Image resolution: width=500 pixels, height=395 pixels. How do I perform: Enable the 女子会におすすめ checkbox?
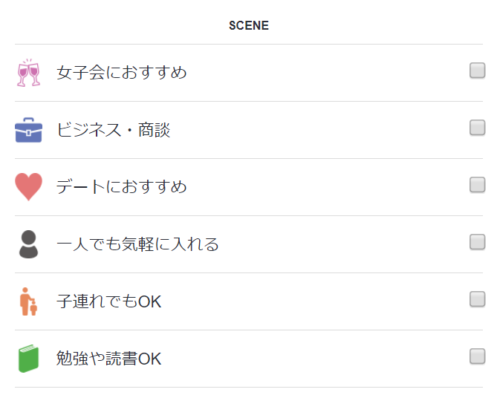[x=477, y=70]
